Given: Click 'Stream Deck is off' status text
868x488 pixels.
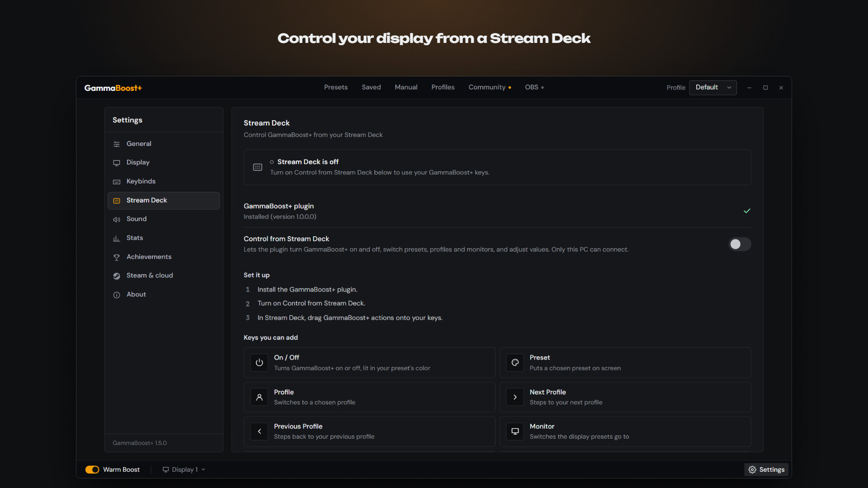Looking at the screenshot, I should click(x=308, y=162).
